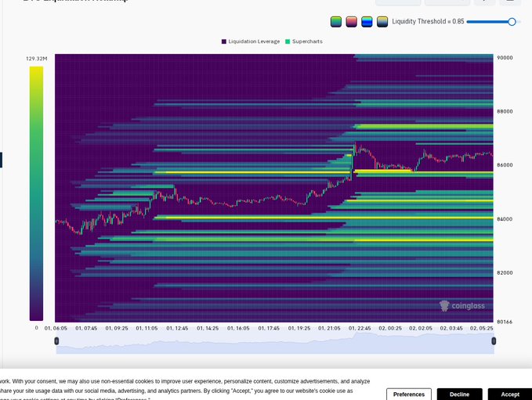Toggle the Supercharts legend item
The image size is (532, 400).
304,41
